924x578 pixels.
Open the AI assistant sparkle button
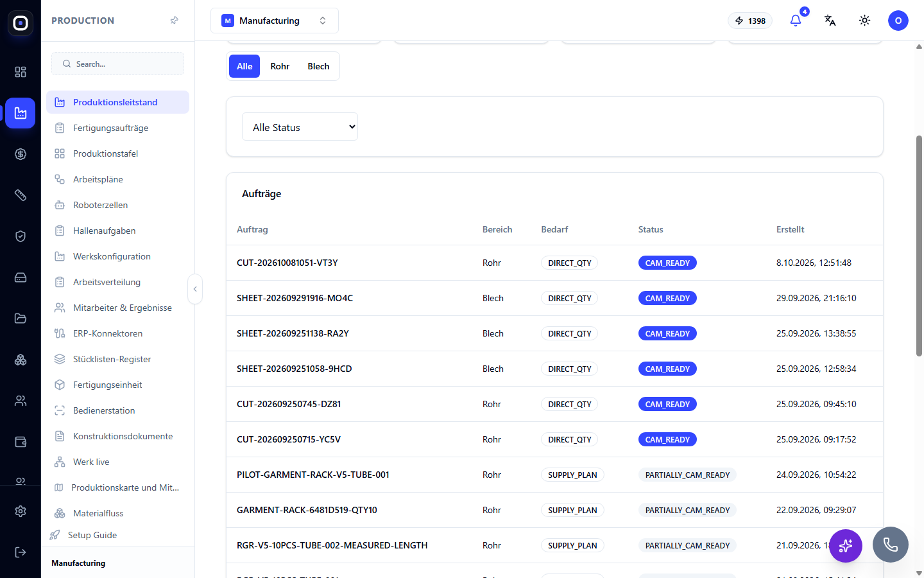[846, 546]
